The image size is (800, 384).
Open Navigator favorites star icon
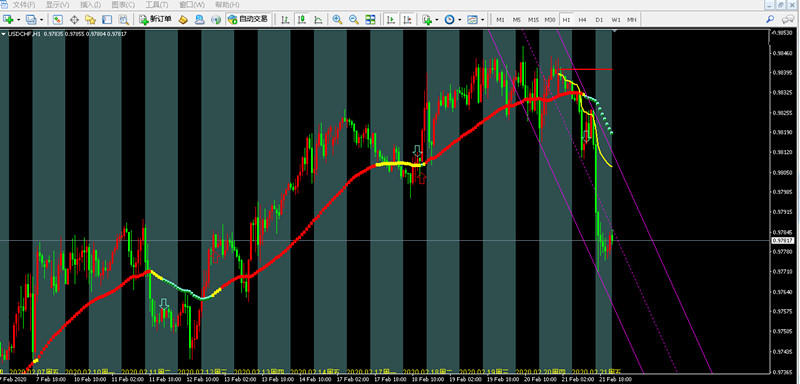pyautogui.click(x=90, y=19)
